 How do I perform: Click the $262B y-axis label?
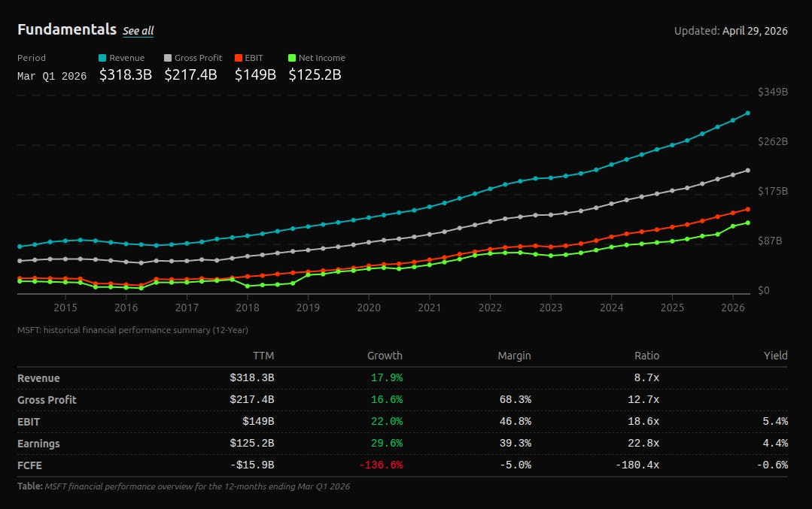pos(773,142)
